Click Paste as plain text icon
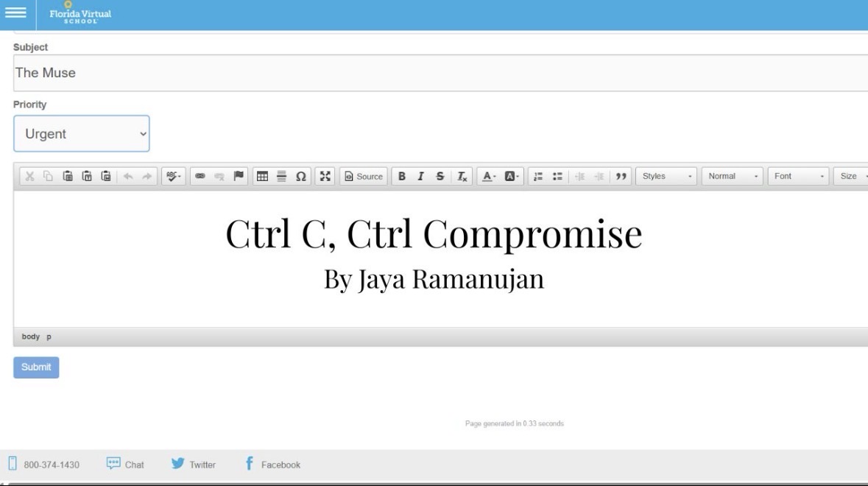The width and height of the screenshot is (868, 486). pos(87,176)
